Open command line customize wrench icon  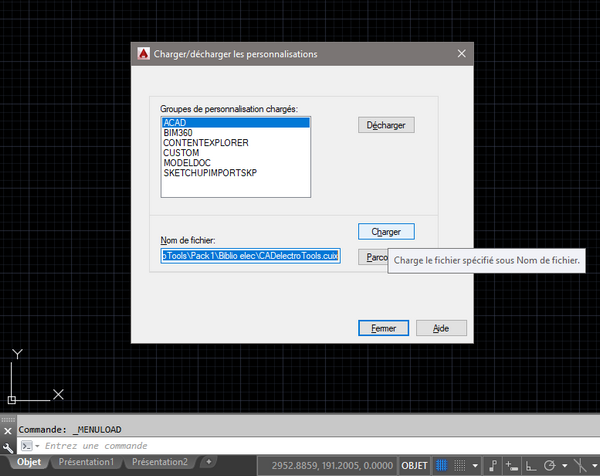8,447
